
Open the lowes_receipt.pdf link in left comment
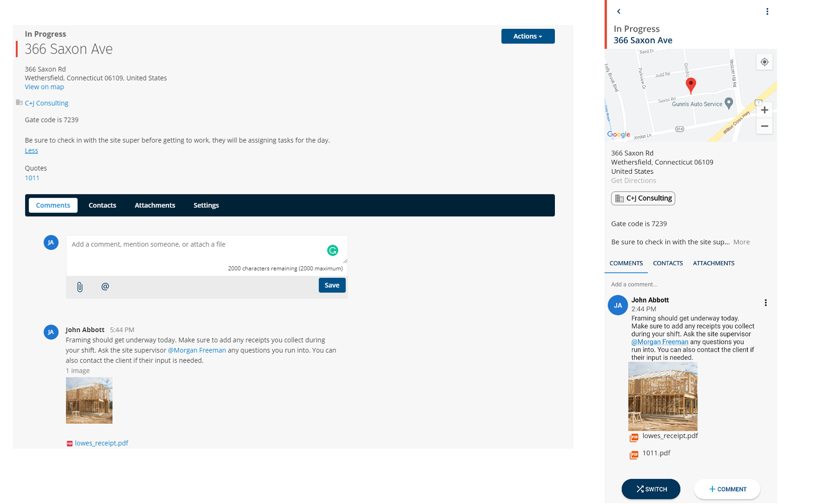(101, 443)
